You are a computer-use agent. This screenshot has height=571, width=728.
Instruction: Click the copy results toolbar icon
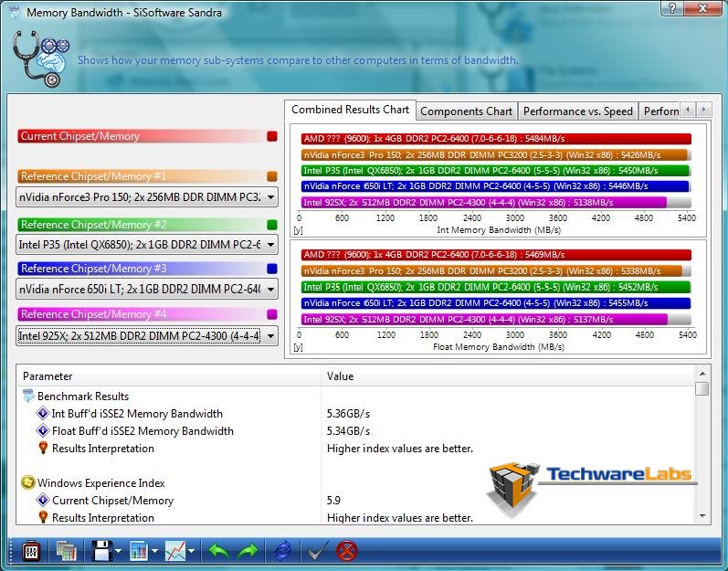click(x=66, y=551)
